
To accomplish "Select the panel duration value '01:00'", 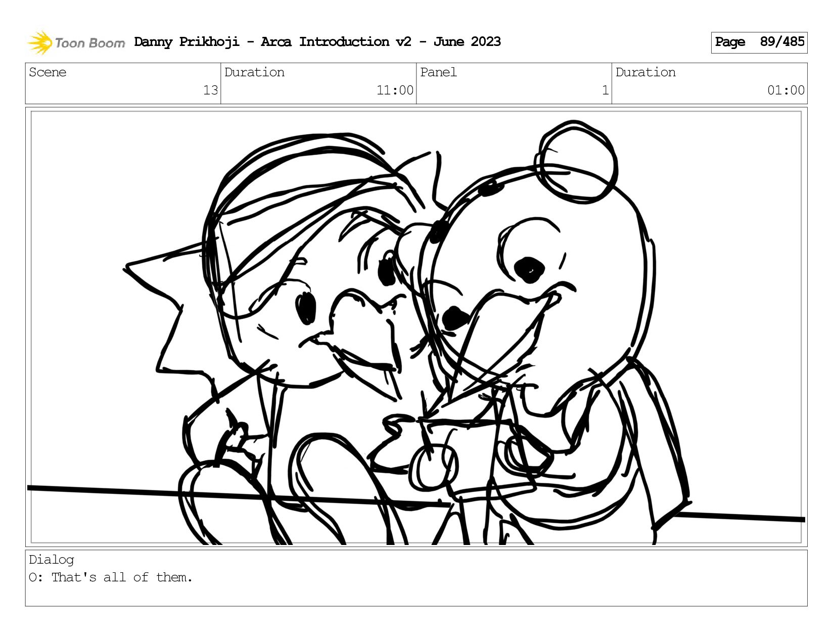I will [x=785, y=90].
